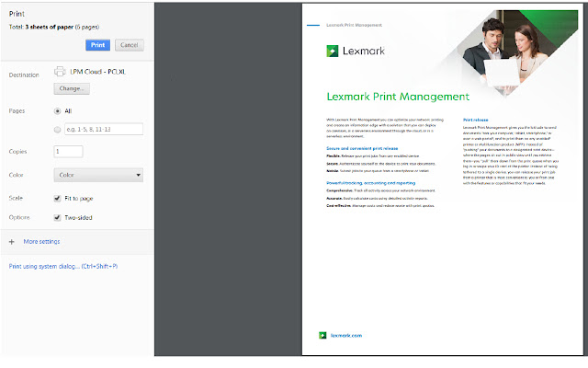Select the custom page range radio button
Viewport: 588px width, 368px height.
click(59, 129)
